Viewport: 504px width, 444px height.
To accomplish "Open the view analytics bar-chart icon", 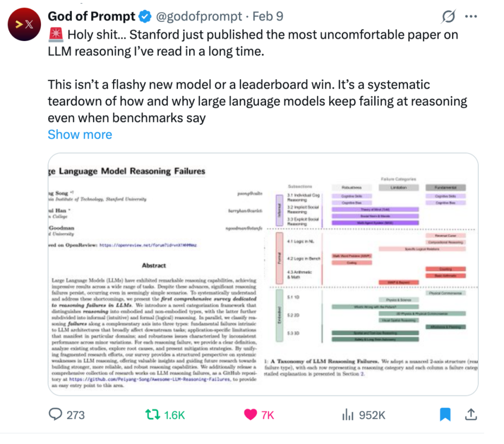I will pos(348,414).
